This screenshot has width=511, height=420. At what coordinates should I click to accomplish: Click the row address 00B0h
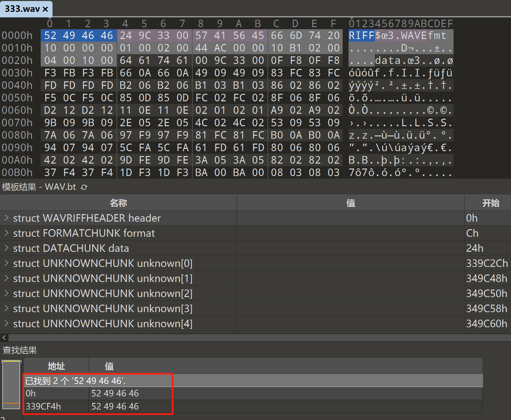pos(17,172)
